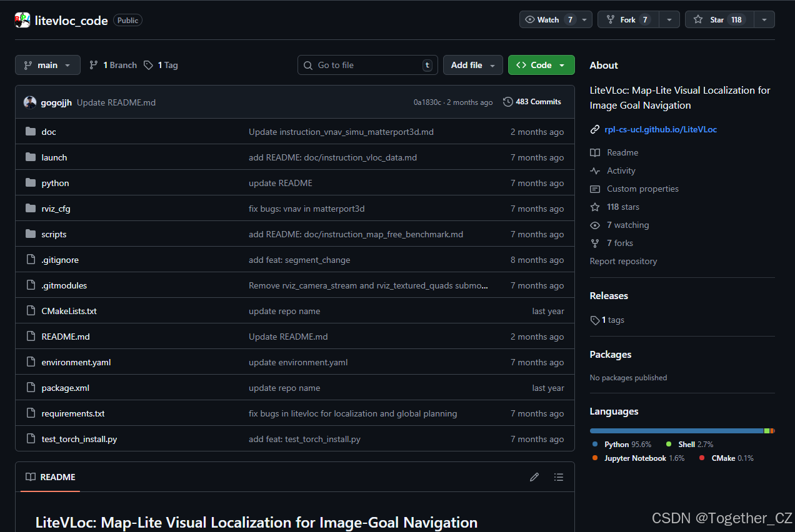
Task: Click the fork icon beside 7 forks
Action: pos(595,243)
